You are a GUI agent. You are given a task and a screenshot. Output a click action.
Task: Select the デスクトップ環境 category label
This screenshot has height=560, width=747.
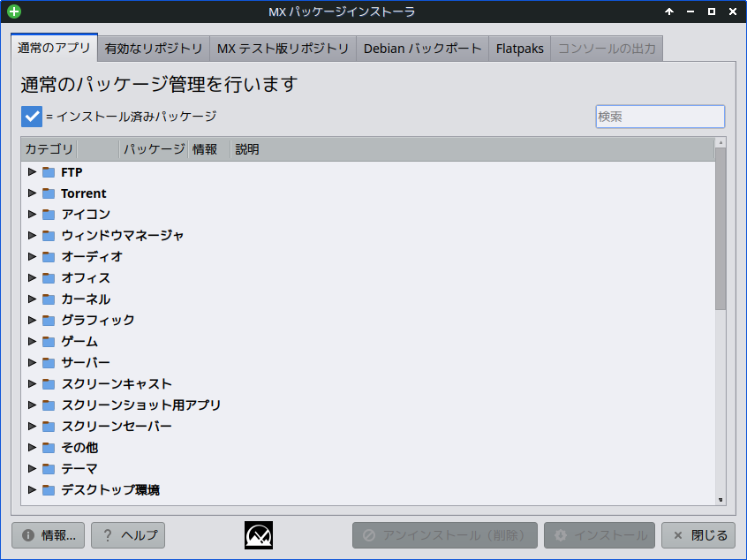(x=110, y=490)
